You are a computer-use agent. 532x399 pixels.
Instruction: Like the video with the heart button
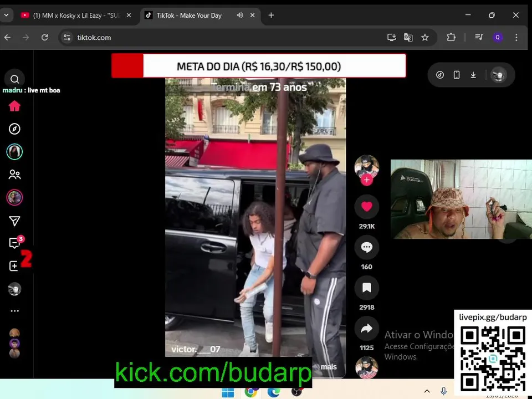[x=367, y=207]
